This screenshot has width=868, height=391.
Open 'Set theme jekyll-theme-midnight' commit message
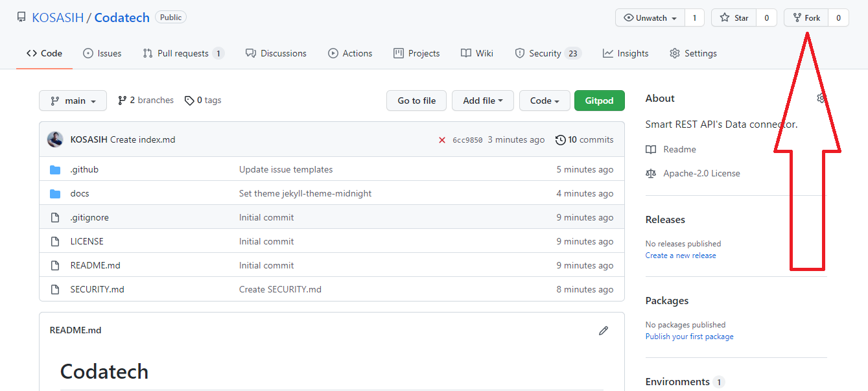tap(305, 193)
